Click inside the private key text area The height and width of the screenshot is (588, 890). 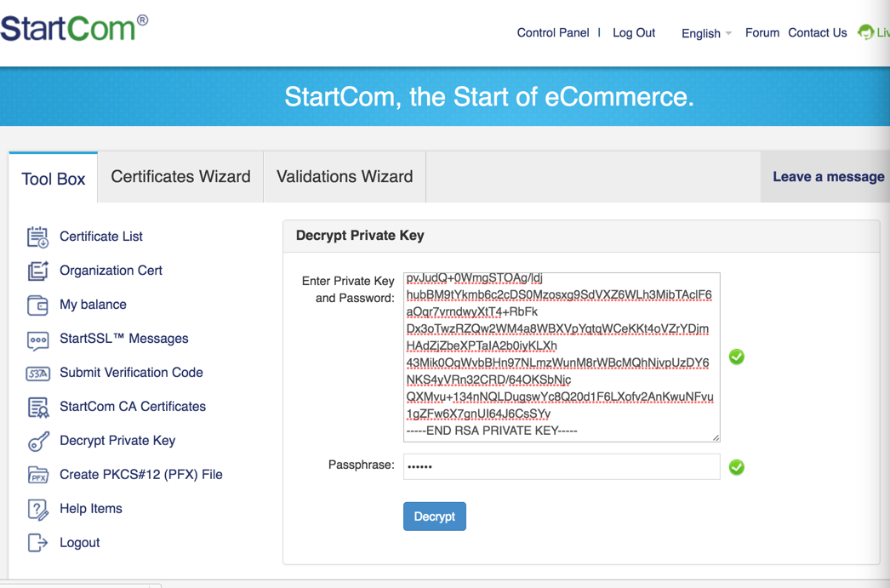click(x=562, y=357)
